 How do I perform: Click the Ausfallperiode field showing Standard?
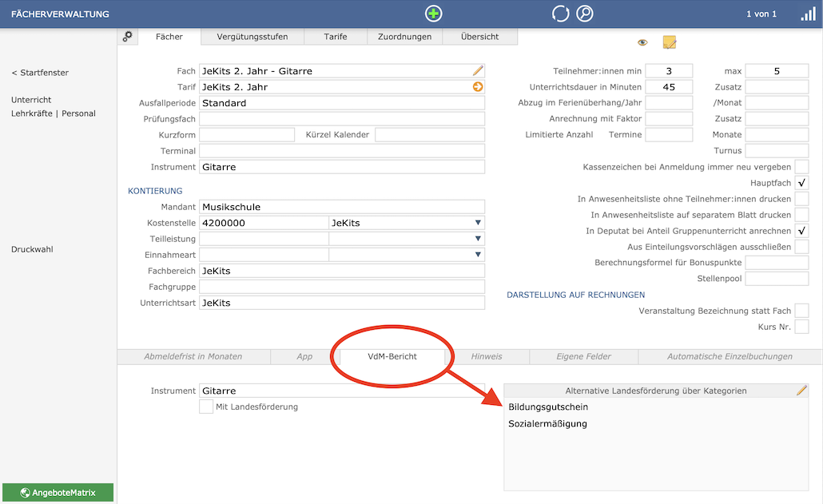coord(342,103)
